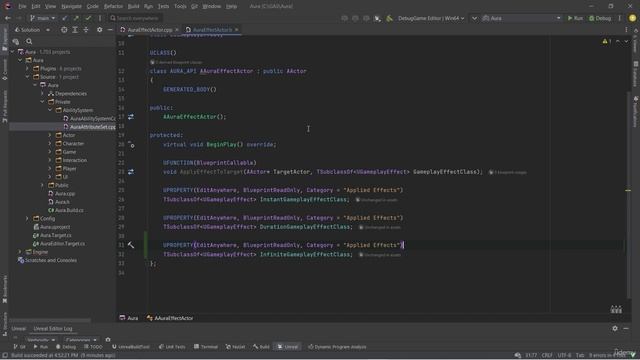Switch to AuraEffectActor.cpp editor tab
The image size is (640, 360).
pyautogui.click(x=149, y=30)
